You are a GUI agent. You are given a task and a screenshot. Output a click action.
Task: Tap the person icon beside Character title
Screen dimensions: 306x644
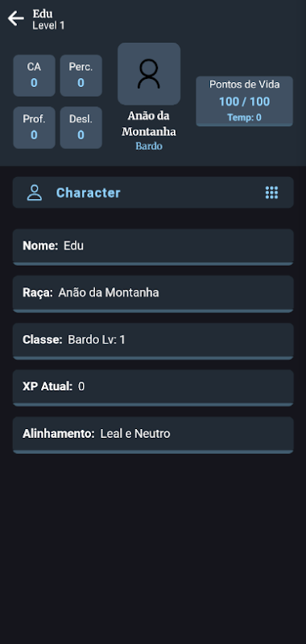tap(35, 192)
